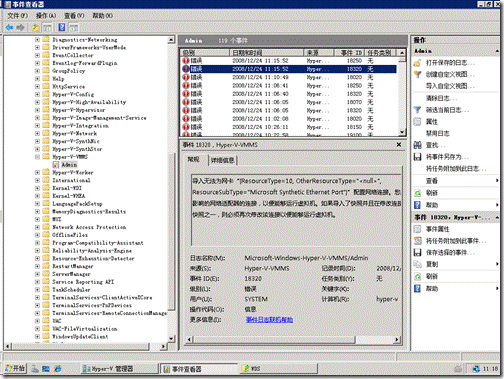The width and height of the screenshot is (504, 379).
Task: Switch to Hyper-V Manager taskbar button
Action: coord(119,369)
